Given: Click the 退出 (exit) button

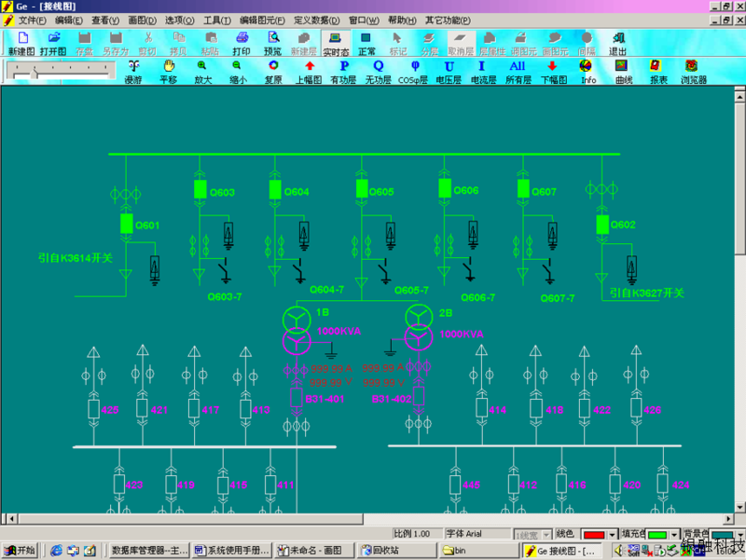Looking at the screenshot, I should coord(617,44).
